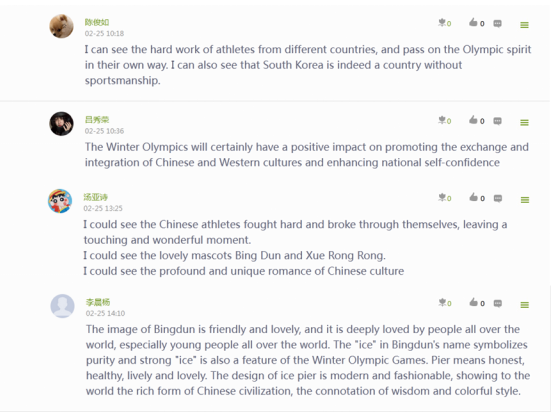Open menu for the 02-25 10:36 comment
This screenshot has width=552, height=412.
coord(525,123)
